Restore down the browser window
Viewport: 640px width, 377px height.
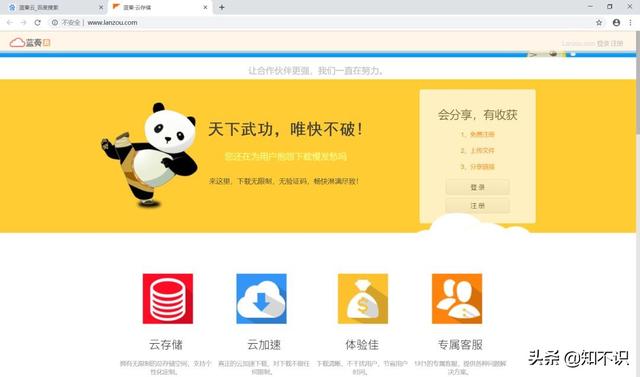coord(610,7)
